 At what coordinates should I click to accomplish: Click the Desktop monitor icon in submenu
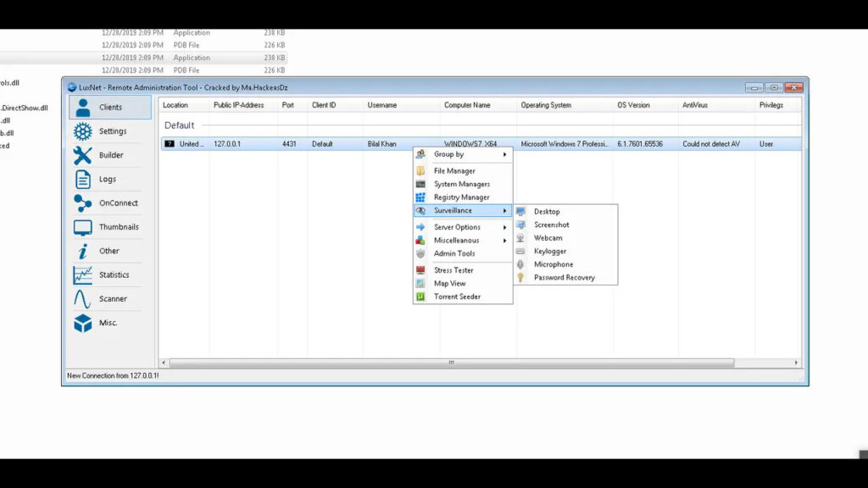pyautogui.click(x=520, y=211)
